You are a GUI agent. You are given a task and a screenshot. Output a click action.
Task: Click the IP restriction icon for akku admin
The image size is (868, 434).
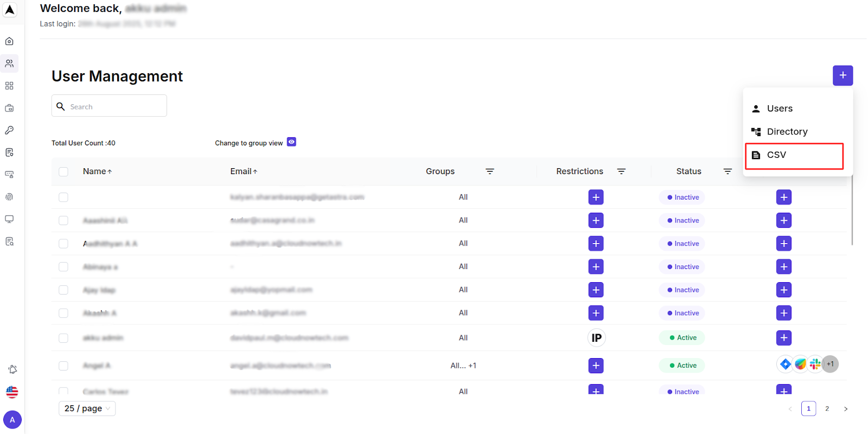[x=596, y=338]
